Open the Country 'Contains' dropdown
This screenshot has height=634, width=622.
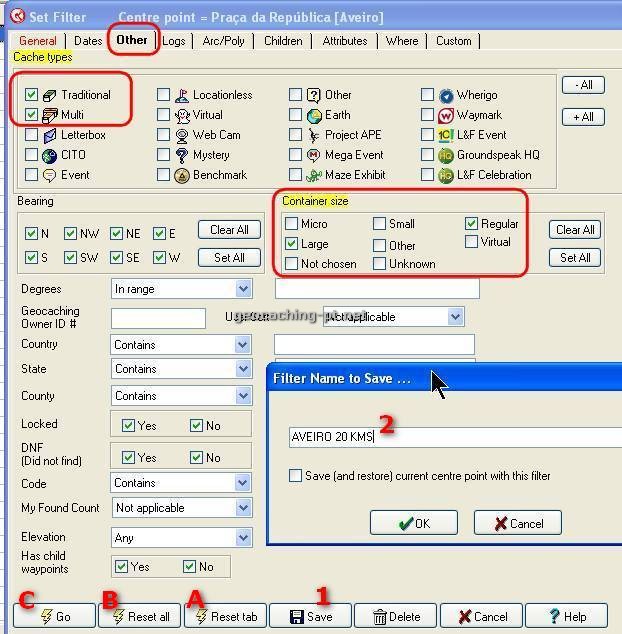click(x=243, y=345)
